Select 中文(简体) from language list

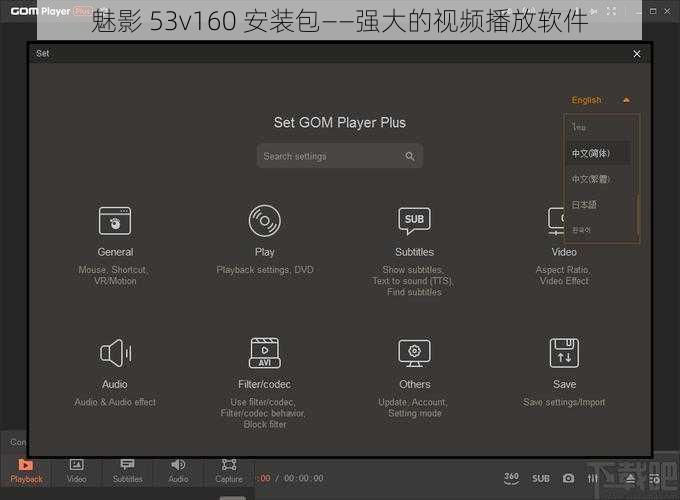tap(598, 153)
